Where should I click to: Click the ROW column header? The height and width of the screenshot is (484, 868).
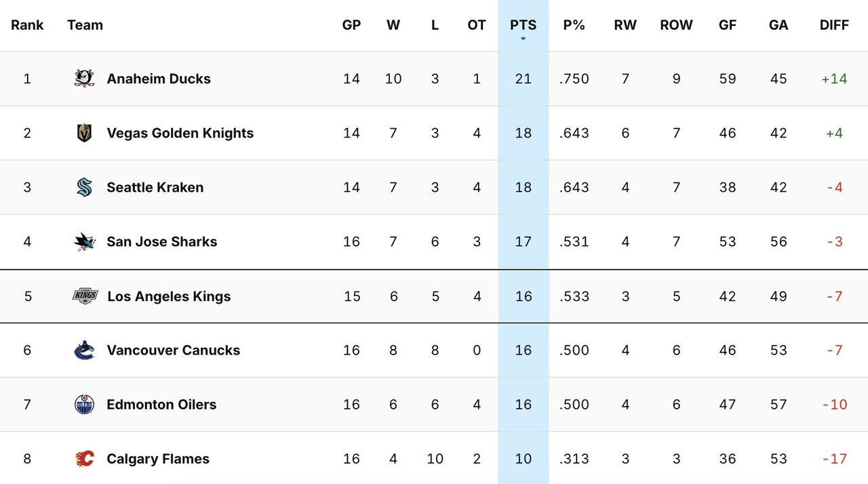click(x=676, y=25)
